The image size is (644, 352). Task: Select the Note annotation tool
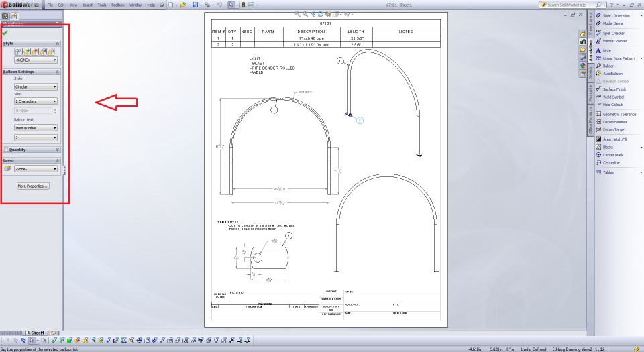pyautogui.click(x=603, y=50)
